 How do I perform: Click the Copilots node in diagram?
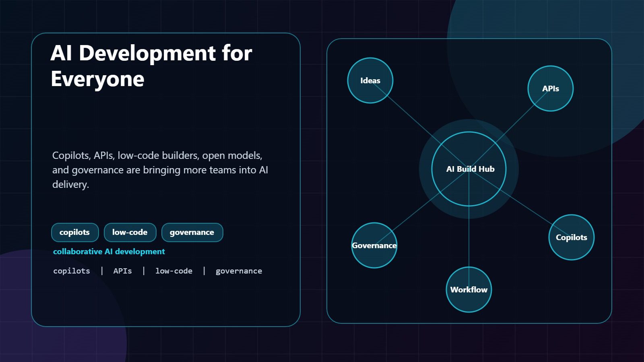(572, 237)
